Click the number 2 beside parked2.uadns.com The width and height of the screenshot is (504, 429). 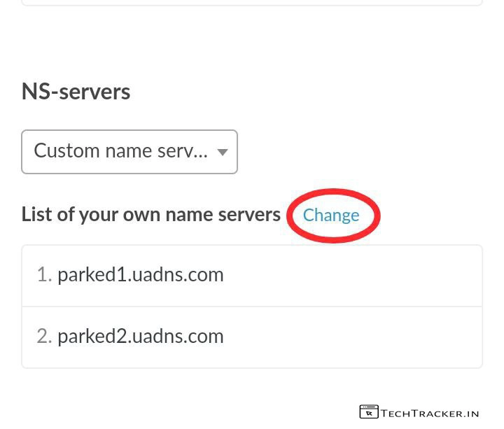[x=43, y=337]
